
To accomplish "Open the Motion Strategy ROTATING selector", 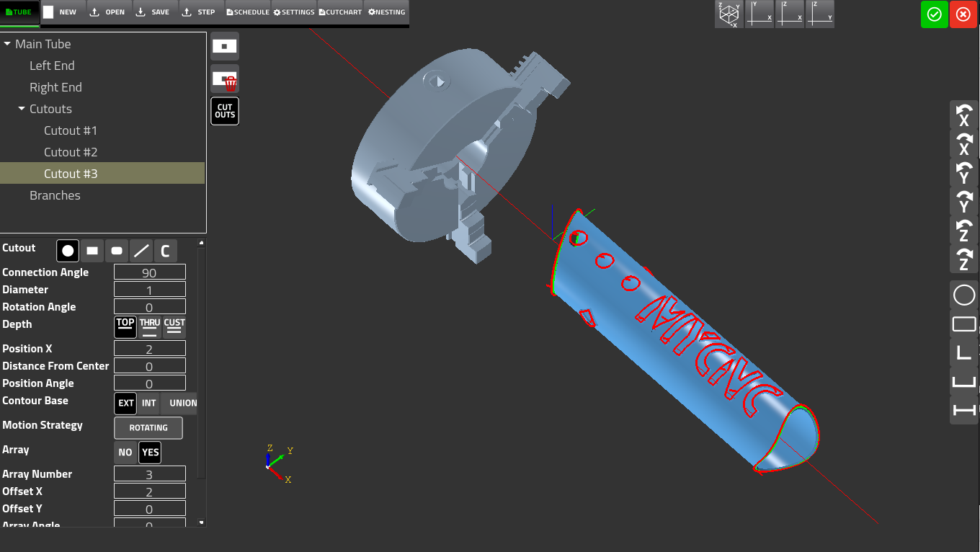I will tap(148, 427).
